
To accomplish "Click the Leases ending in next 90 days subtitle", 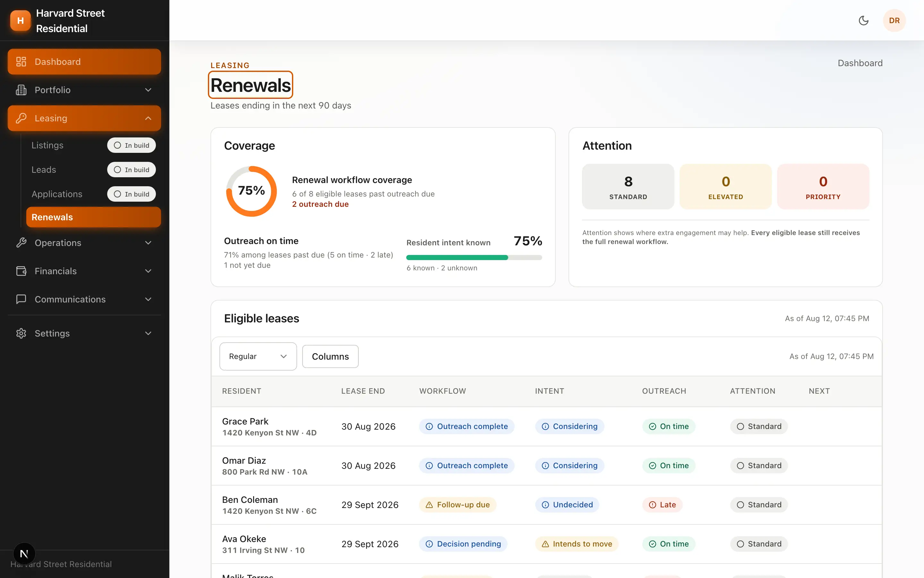I will (281, 106).
